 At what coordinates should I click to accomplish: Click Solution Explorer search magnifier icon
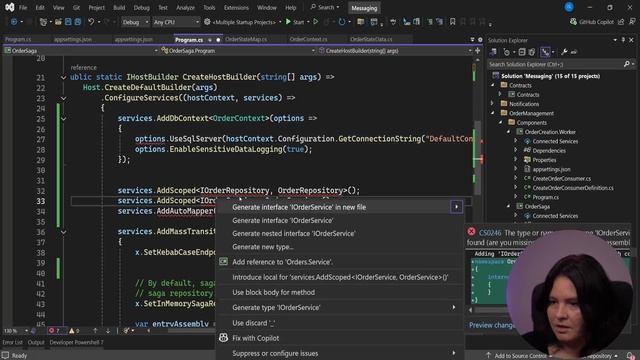click(627, 64)
